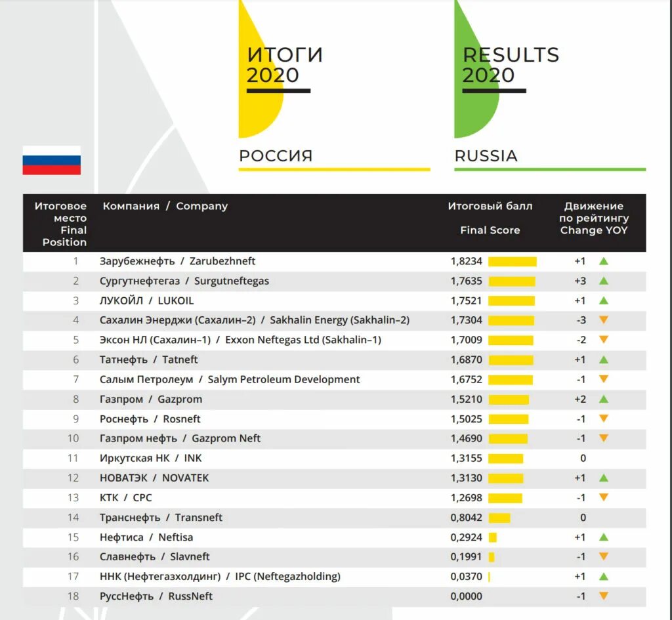Click the score value 1,3155
672x620 pixels.
coord(467,458)
